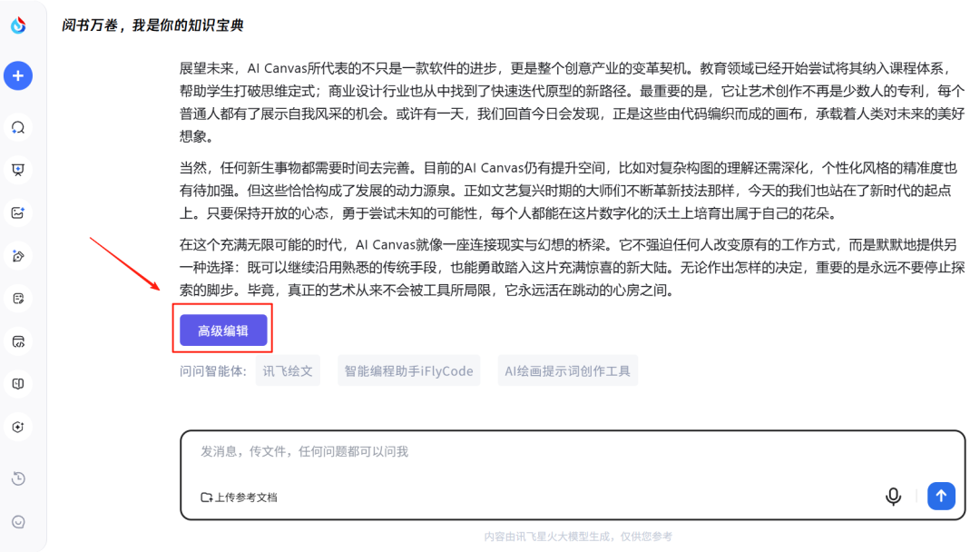The image size is (980, 552).
Task: Click the message input field
Action: tap(544, 451)
